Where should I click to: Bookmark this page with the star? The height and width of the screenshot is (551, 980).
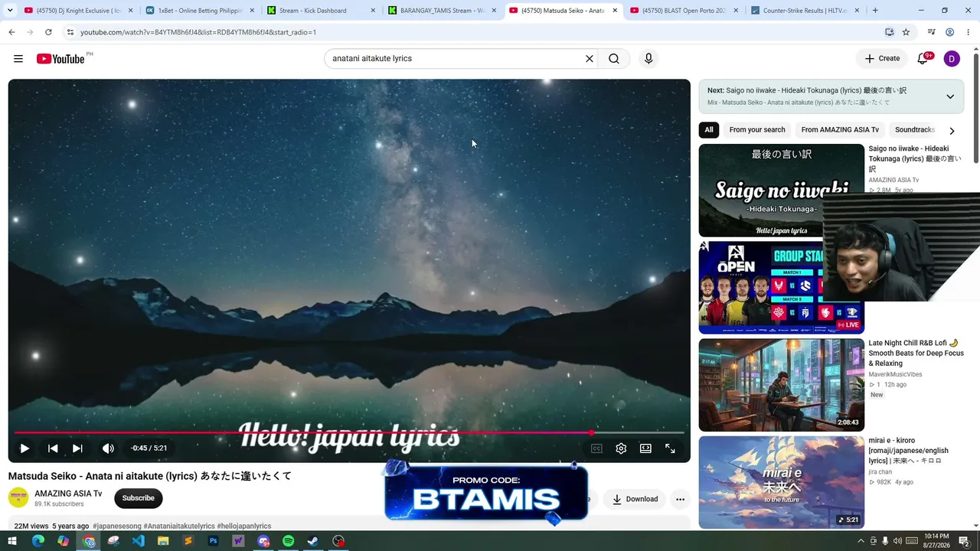pos(906,32)
